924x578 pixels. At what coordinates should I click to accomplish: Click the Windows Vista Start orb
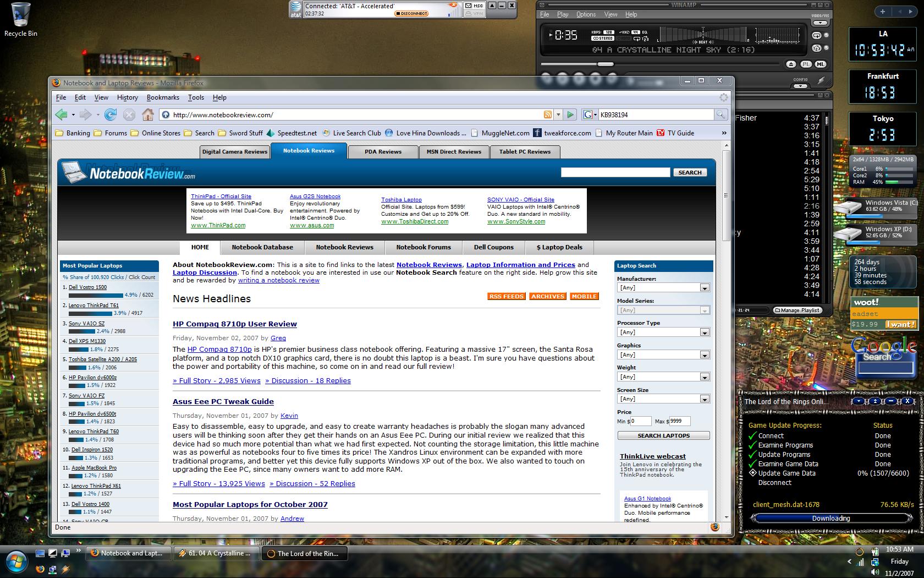click(x=17, y=561)
